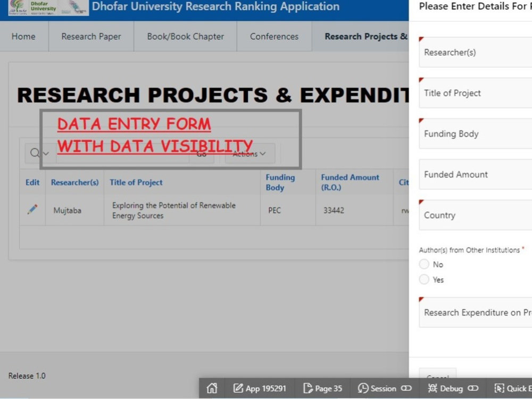Viewport: 532px width, 399px height.
Task: Expand search column selector chevron
Action: (46, 153)
